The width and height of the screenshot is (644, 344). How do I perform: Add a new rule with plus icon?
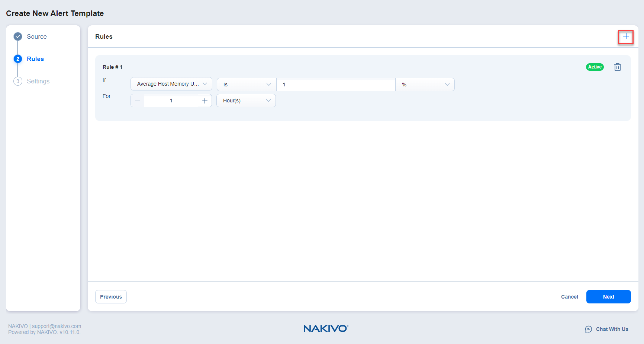point(626,36)
